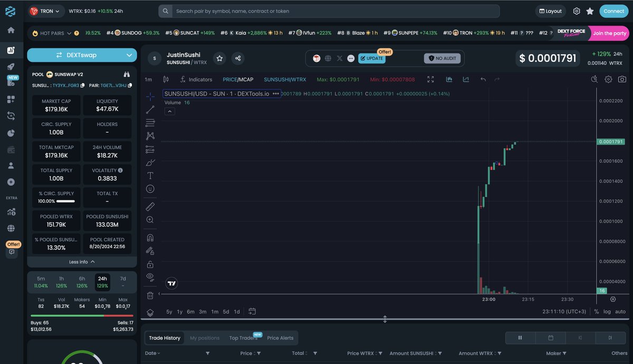
Task: Open global settings gear in top bar
Action: (577, 11)
